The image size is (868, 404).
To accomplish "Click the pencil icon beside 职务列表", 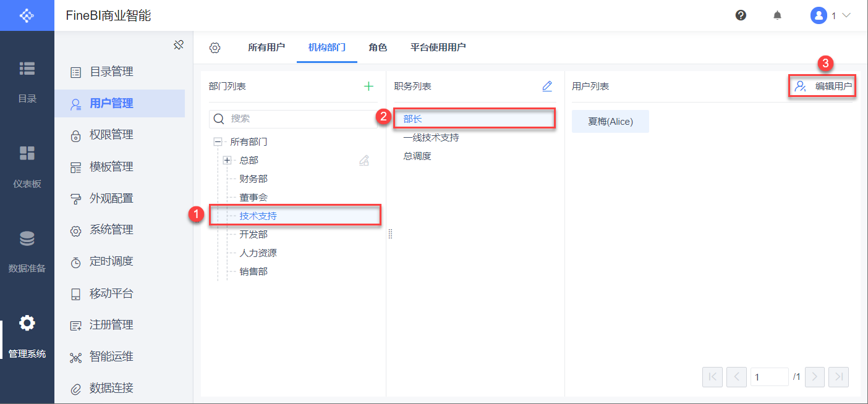I will click(x=547, y=86).
